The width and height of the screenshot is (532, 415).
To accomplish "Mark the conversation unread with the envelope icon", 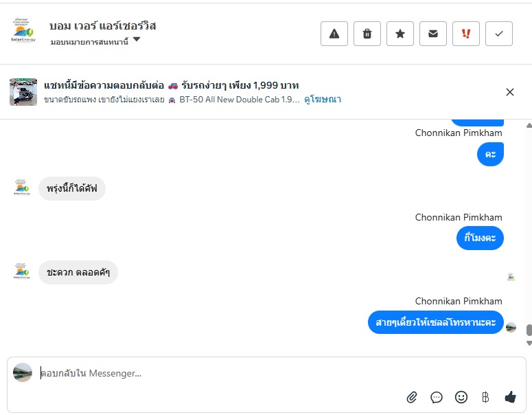I will coord(433,34).
